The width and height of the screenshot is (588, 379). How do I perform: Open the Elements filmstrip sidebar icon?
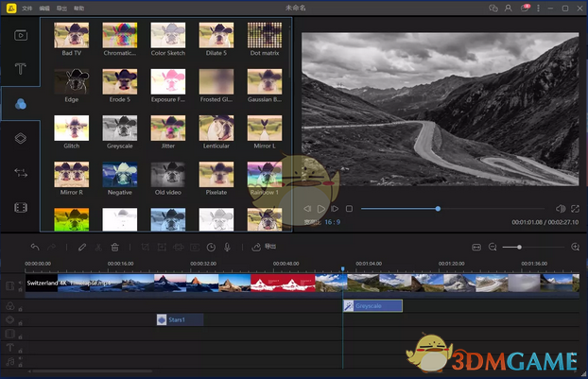(x=21, y=206)
